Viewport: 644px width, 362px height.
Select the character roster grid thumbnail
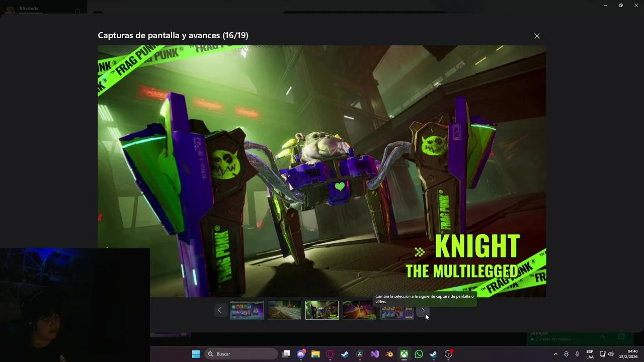247,310
